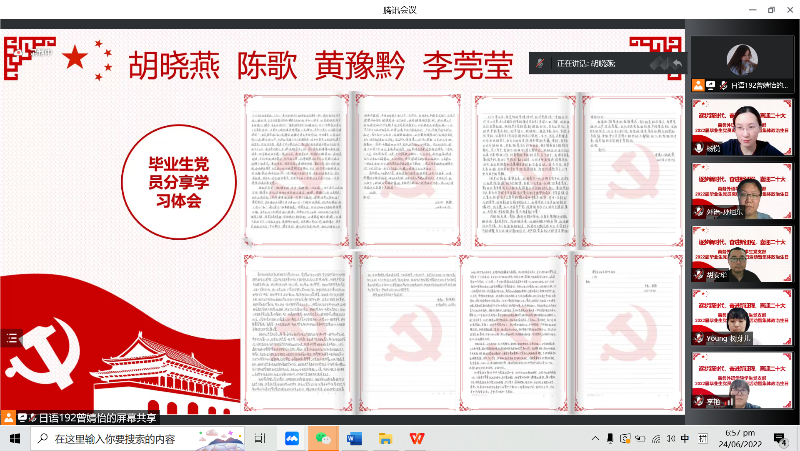Open the left-edge sidebar menu icon

pyautogui.click(x=12, y=338)
